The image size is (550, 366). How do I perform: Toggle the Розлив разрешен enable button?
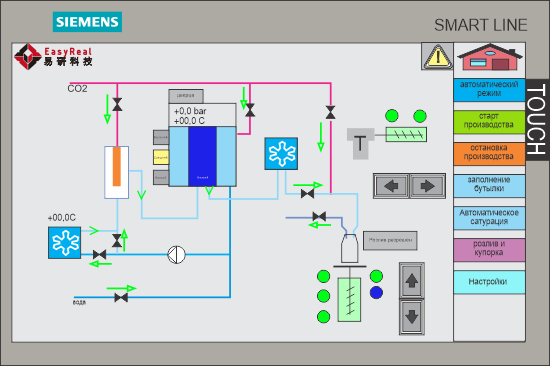(x=390, y=240)
